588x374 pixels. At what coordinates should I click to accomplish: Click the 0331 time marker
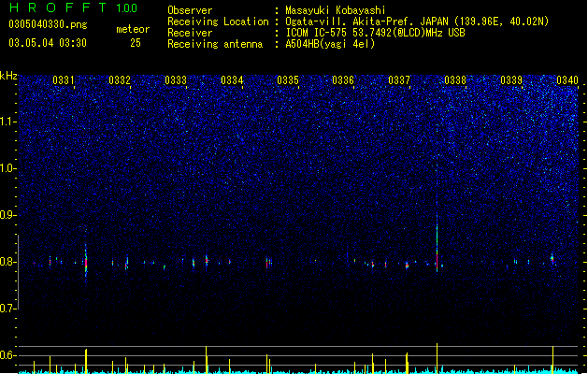(64, 80)
